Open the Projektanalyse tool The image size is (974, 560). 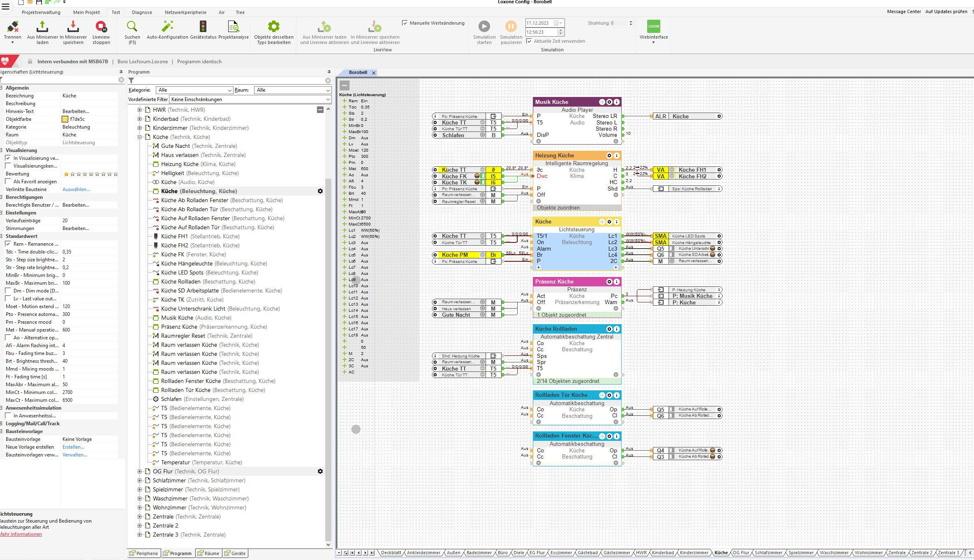coord(233,27)
